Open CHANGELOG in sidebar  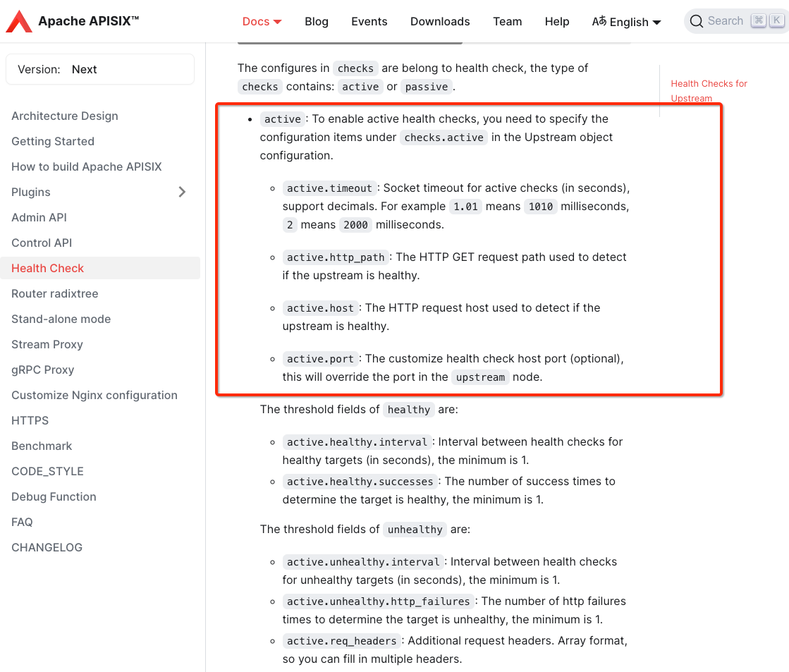pyautogui.click(x=47, y=548)
